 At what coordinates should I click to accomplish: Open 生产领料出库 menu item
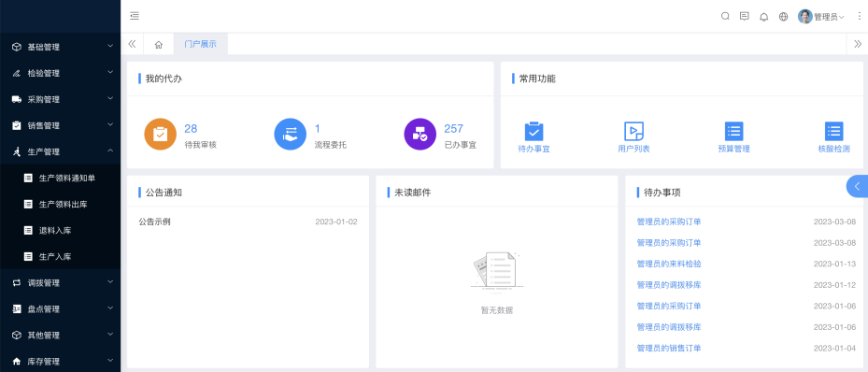tap(61, 205)
